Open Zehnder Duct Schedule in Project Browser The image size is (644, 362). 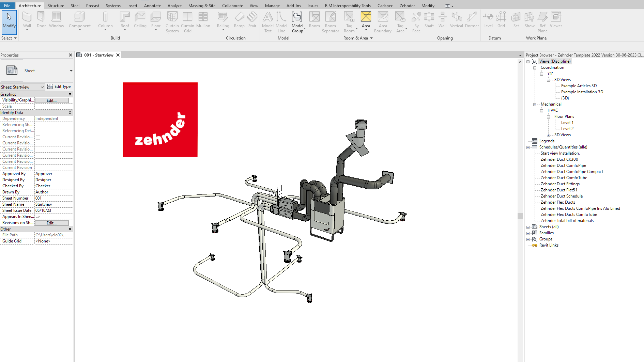point(562,196)
